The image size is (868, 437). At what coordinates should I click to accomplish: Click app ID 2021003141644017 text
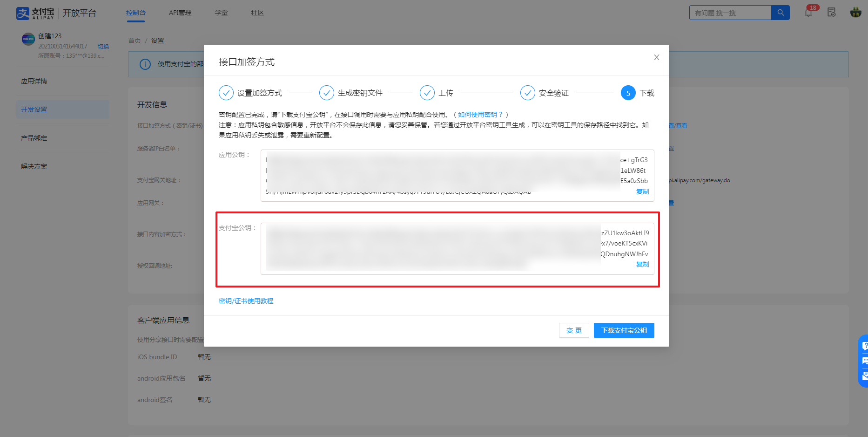tap(63, 46)
